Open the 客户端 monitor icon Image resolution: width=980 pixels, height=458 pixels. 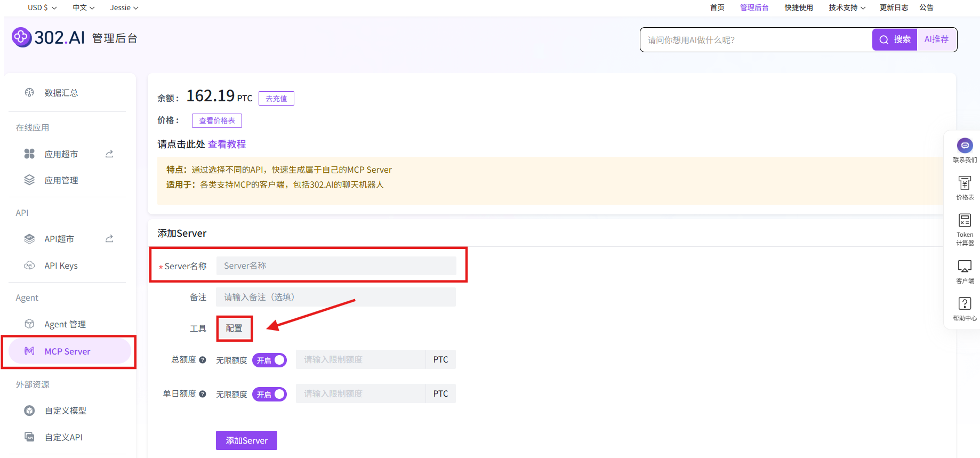[x=965, y=266]
